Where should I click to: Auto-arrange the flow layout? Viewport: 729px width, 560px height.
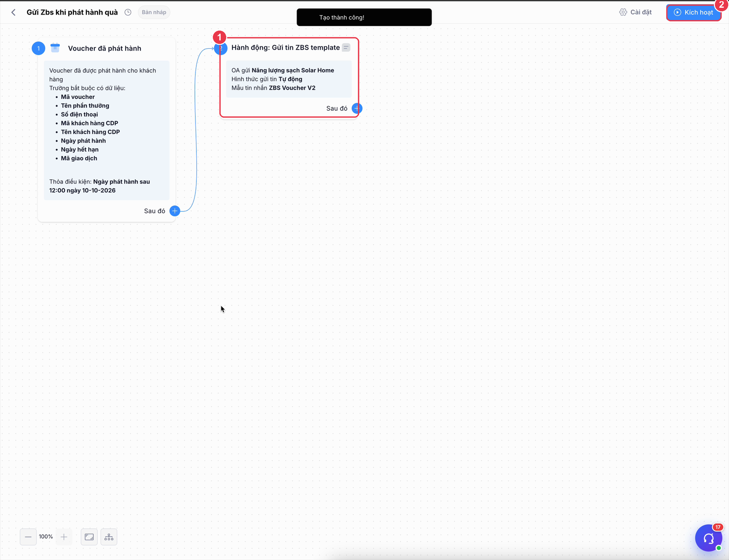pyautogui.click(x=109, y=537)
